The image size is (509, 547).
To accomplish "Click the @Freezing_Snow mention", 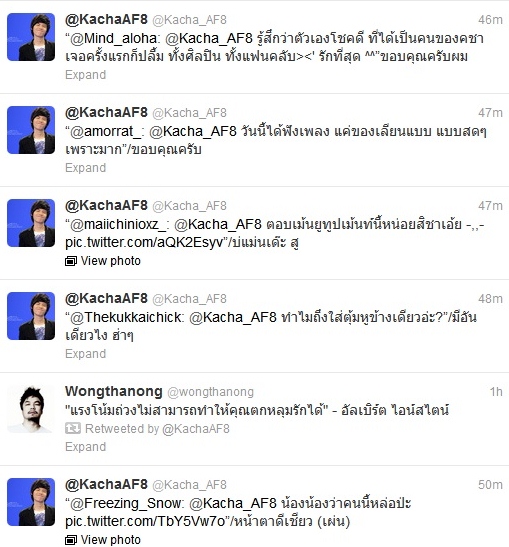I will (x=126, y=503).
